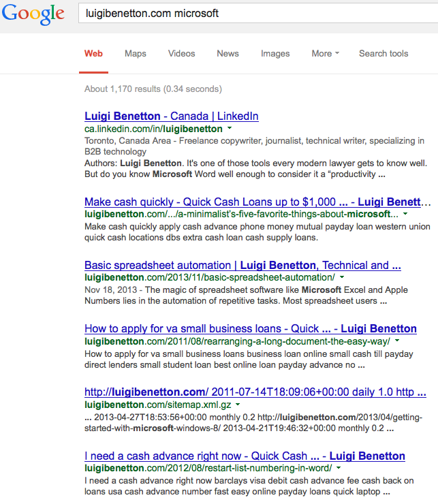Click the ca.linkedin.com/in/luigibenetton URL text

tap(153, 129)
